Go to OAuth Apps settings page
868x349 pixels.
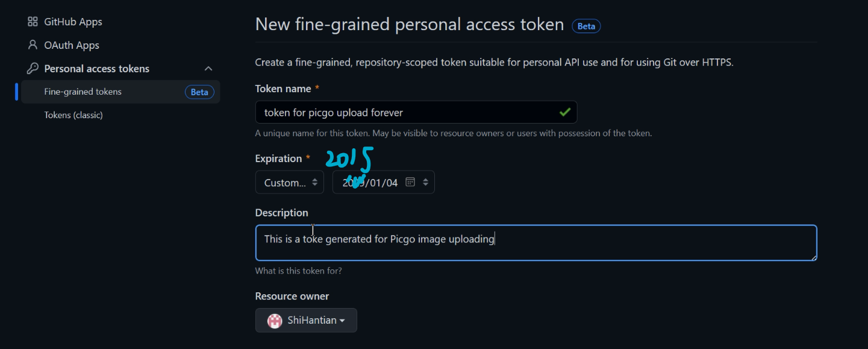(72, 45)
